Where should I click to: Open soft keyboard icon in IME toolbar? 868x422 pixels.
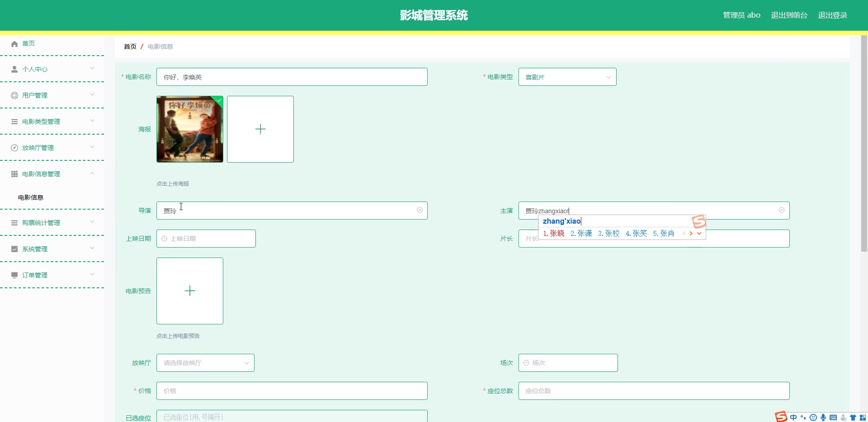833,417
